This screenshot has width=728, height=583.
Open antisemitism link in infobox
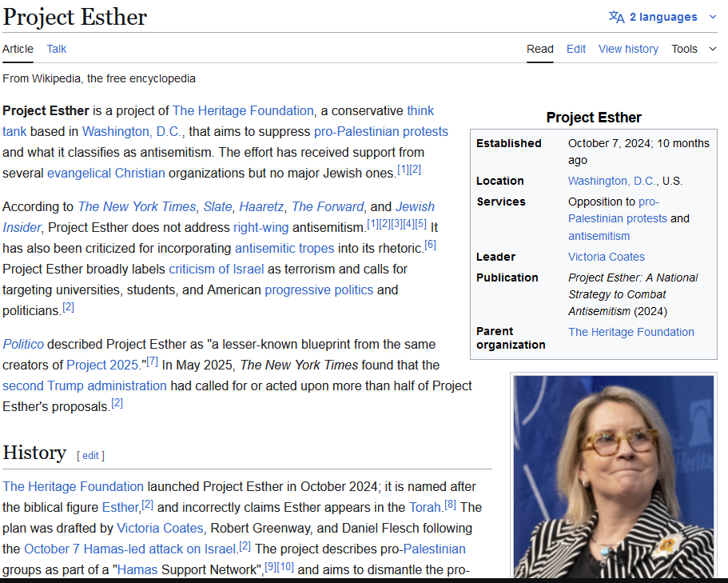599,237
